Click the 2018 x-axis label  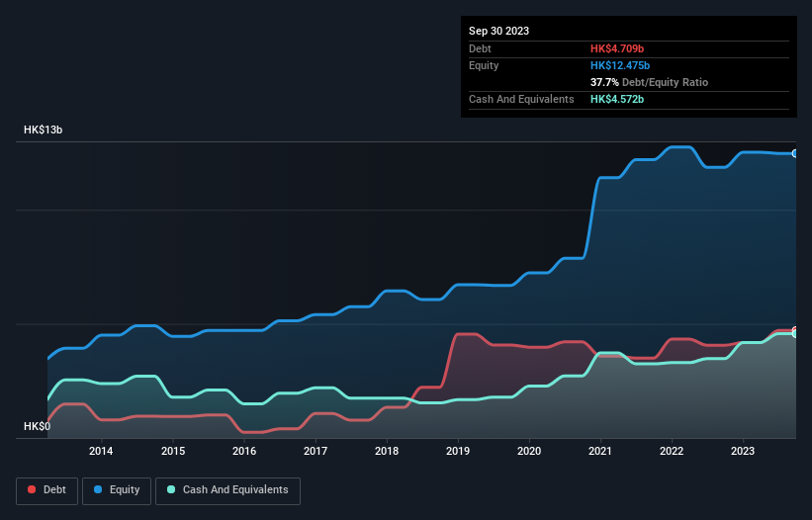(387, 451)
